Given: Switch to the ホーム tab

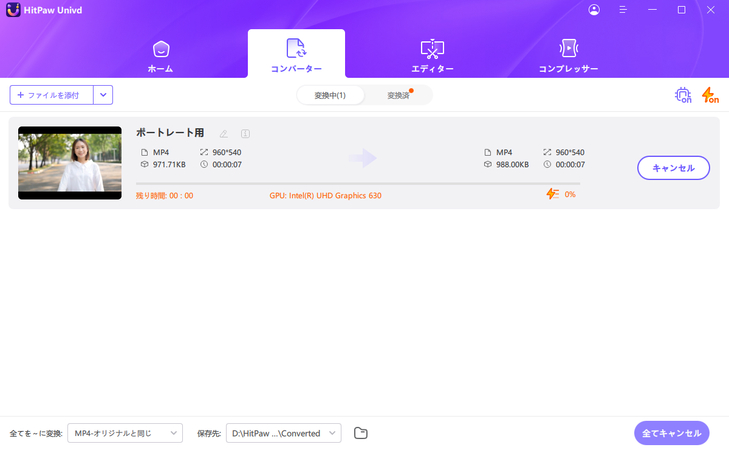Looking at the screenshot, I should [x=160, y=56].
